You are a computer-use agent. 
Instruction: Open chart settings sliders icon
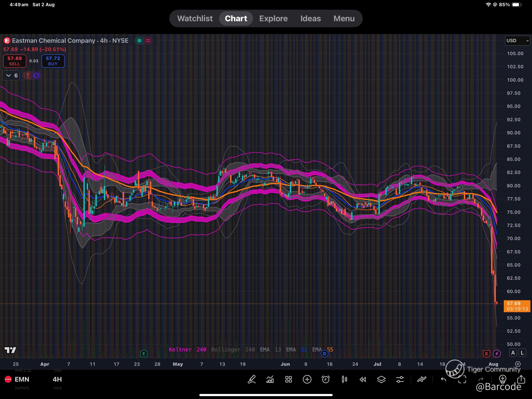tap(400, 379)
